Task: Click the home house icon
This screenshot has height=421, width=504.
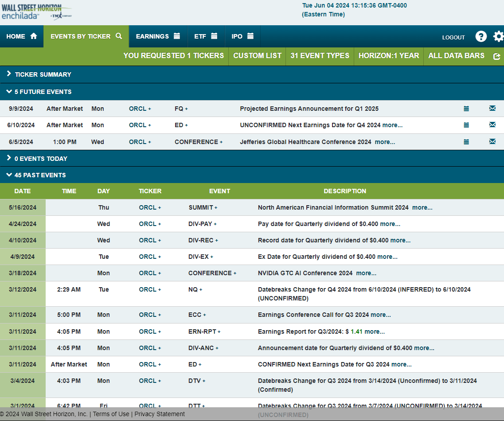Action: [x=34, y=36]
